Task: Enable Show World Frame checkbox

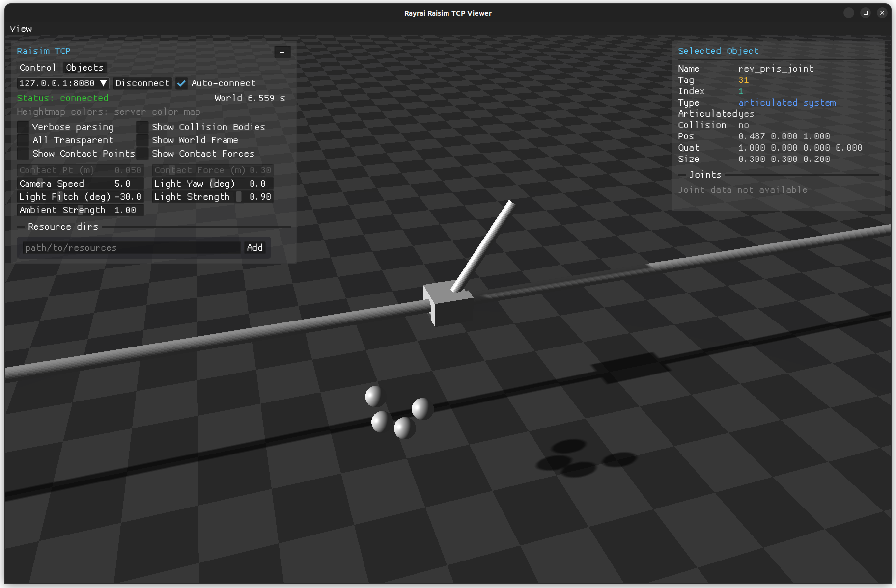Action: 142,140
